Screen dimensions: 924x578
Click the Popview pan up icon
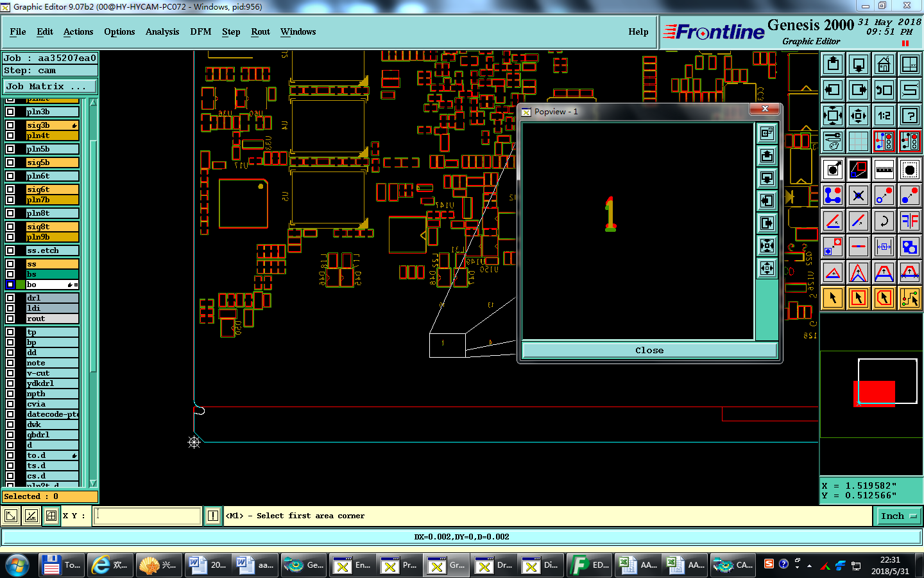(x=767, y=156)
